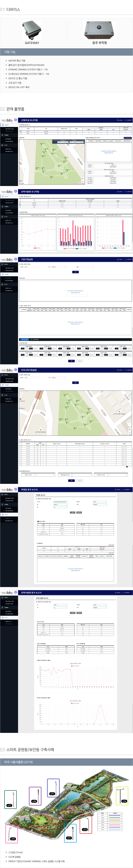Click the LP2 lamp label on the park map
Screen dimensions: 133x868
pos(9,806)
